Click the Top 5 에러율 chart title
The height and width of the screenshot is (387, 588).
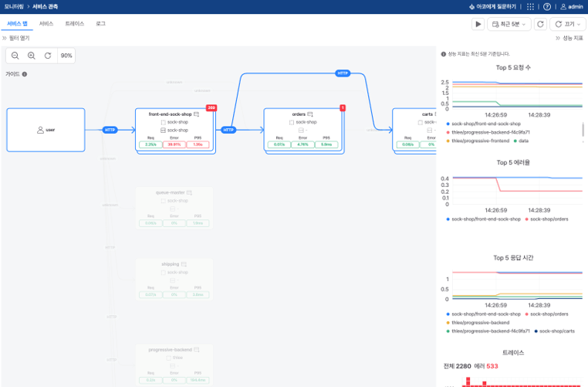click(x=513, y=162)
